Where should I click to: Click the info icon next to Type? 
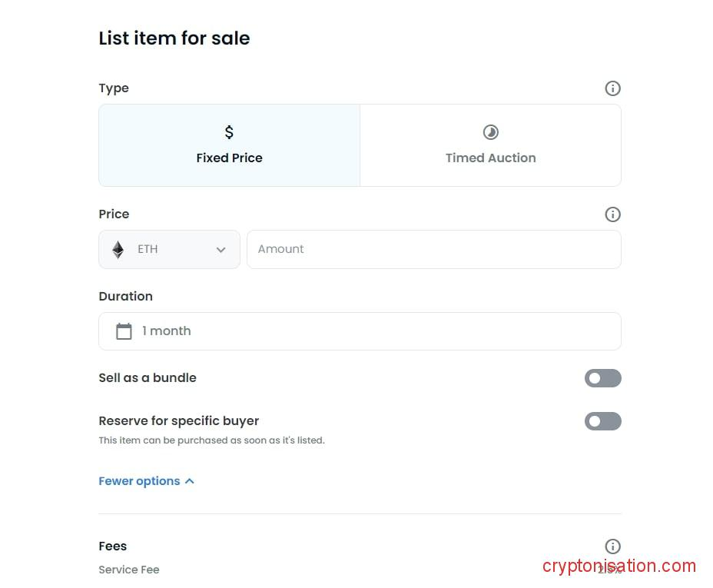612,88
